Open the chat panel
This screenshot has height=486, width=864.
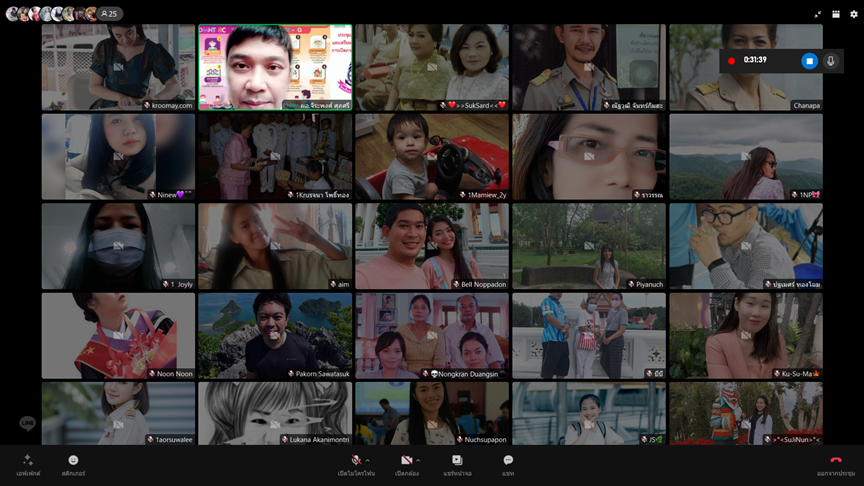coord(508,465)
